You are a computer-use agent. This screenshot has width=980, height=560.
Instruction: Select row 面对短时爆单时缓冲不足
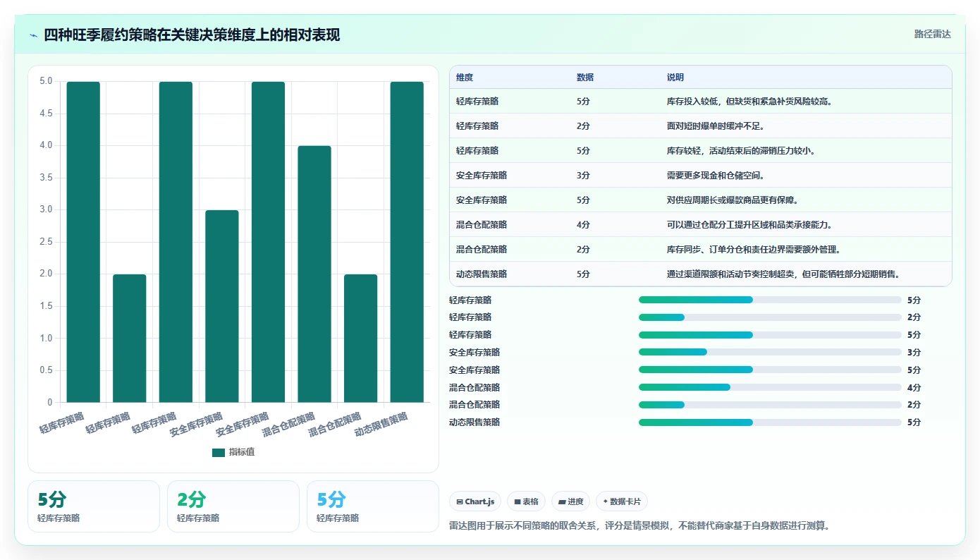[x=701, y=126]
